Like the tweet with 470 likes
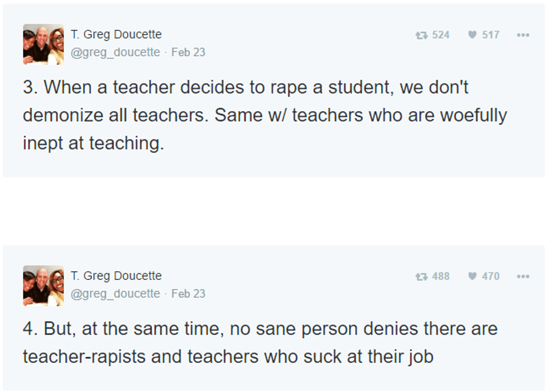This screenshot has height=392, width=547. [472, 276]
